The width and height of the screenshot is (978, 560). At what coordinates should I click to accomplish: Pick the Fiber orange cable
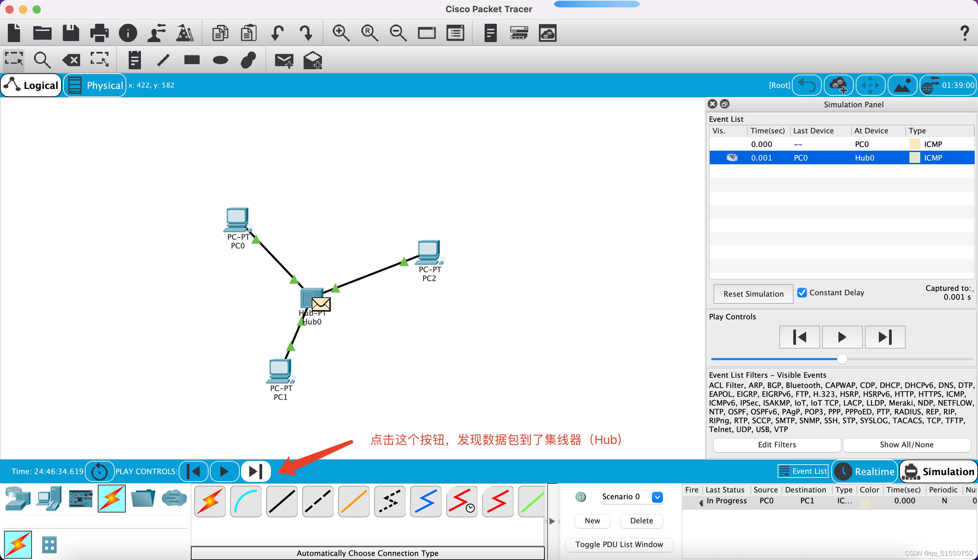tap(354, 502)
